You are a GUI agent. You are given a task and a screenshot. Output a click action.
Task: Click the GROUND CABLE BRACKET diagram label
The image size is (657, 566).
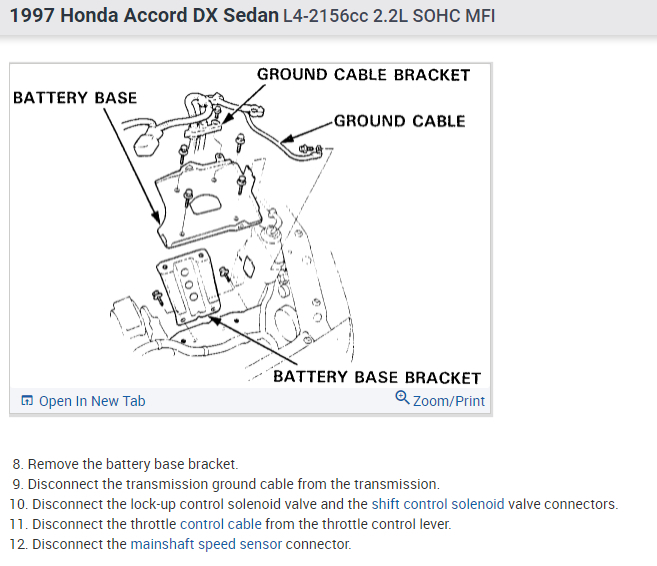[x=363, y=75]
